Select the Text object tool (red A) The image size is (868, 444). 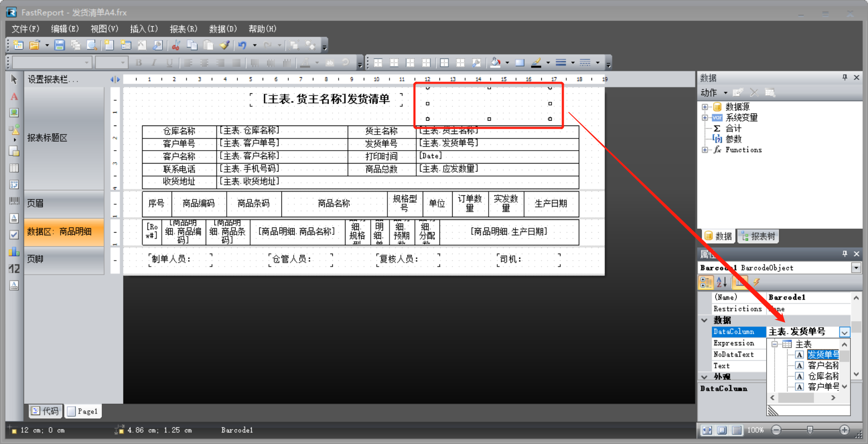(x=14, y=97)
